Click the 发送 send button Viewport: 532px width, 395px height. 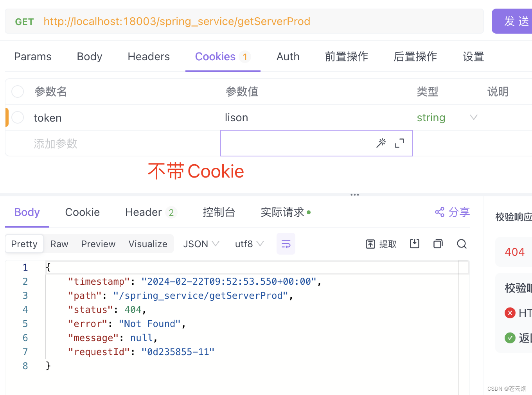click(512, 21)
